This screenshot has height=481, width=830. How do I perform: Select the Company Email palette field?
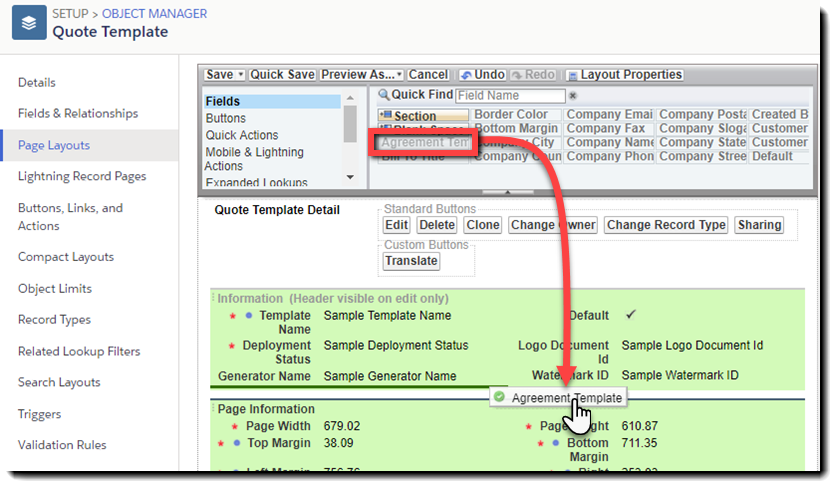609,114
